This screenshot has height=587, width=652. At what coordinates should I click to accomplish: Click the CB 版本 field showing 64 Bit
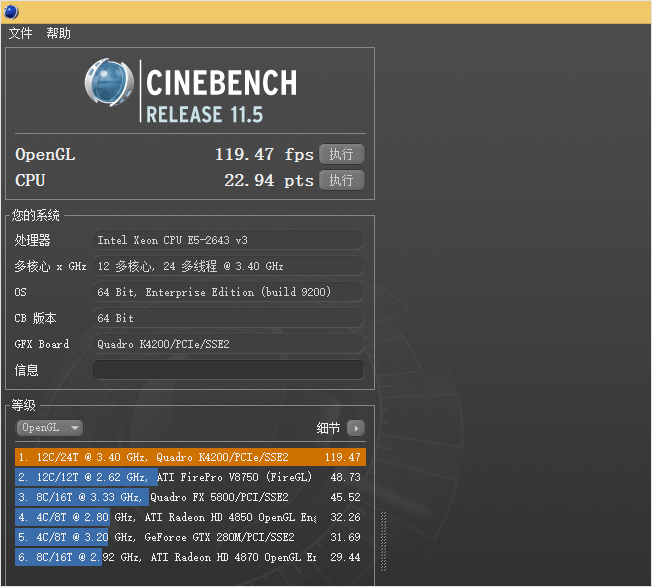click(228, 318)
